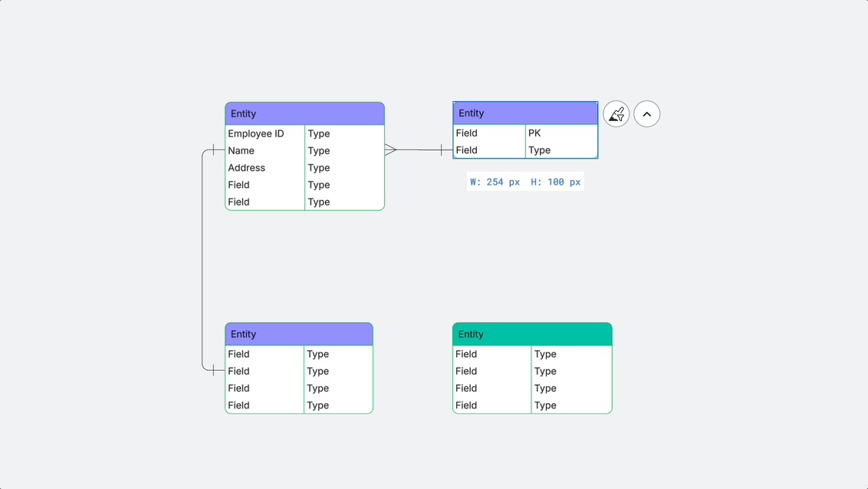This screenshot has height=489, width=868.
Task: Click the brush-with-filter style icon beside selected entity
Action: (616, 114)
